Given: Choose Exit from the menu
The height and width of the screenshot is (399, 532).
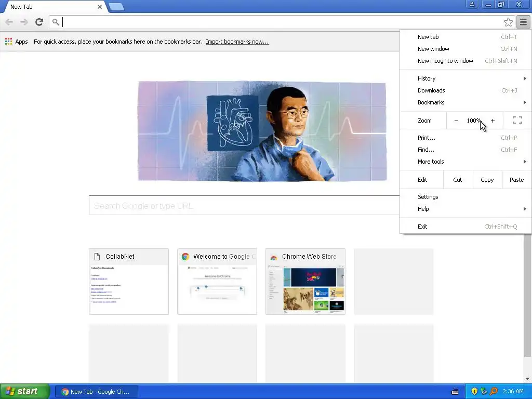Looking at the screenshot, I should coord(465,227).
